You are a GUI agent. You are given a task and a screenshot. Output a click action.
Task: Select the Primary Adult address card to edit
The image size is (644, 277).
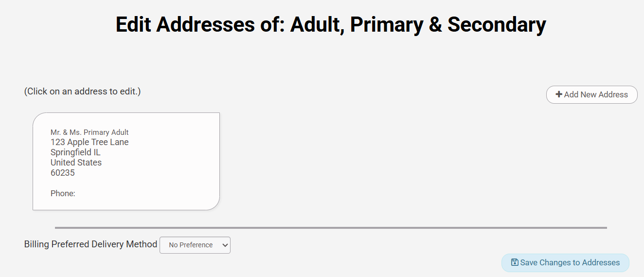tap(126, 161)
